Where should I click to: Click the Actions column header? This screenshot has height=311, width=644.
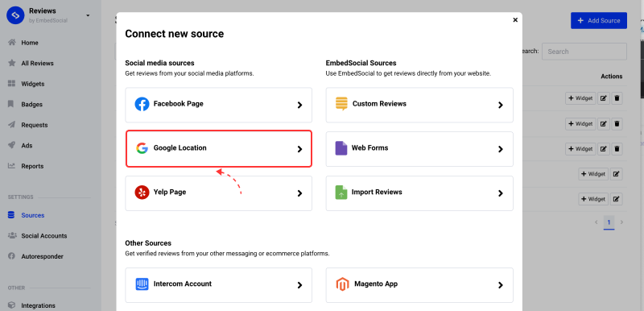point(612,76)
